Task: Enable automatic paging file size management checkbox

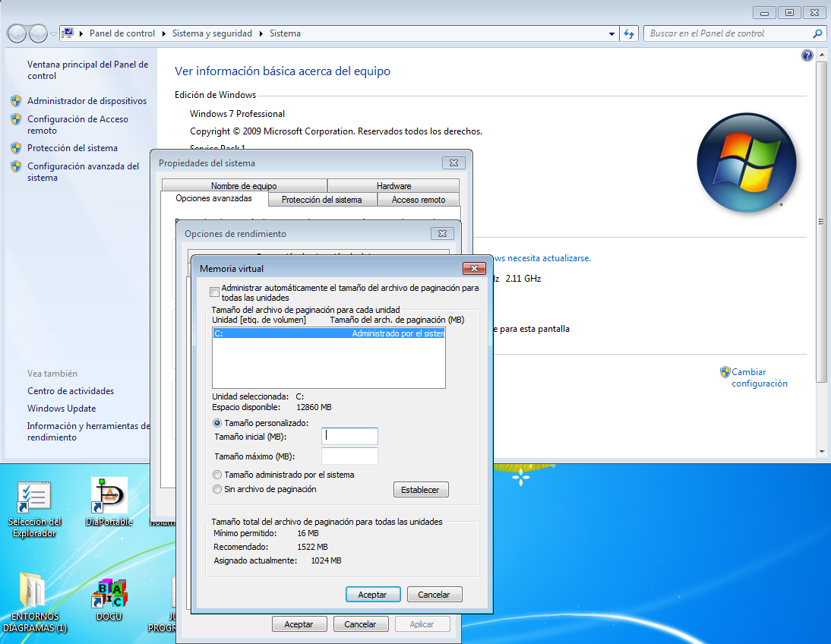Action: pyautogui.click(x=215, y=292)
